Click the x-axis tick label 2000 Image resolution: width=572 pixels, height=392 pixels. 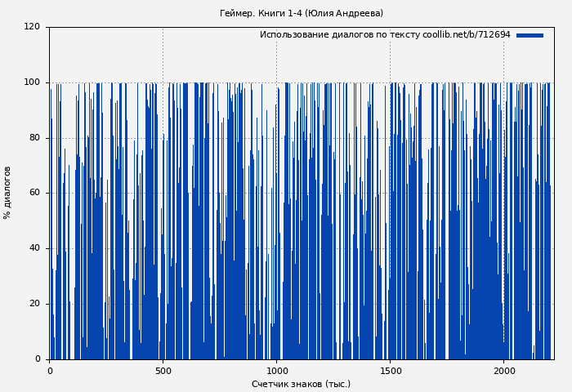503,371
